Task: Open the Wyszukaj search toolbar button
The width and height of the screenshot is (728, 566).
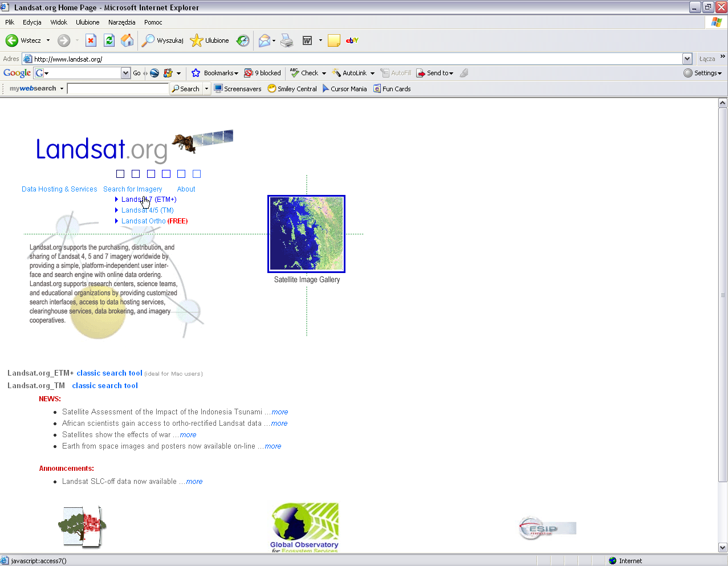Action: [x=163, y=40]
